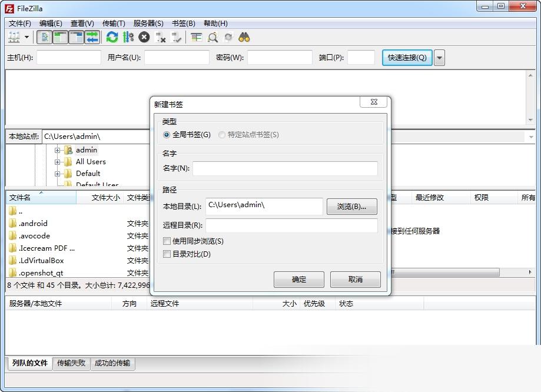Click the 密码(W) password field
The height and width of the screenshot is (392, 541).
click(x=280, y=57)
